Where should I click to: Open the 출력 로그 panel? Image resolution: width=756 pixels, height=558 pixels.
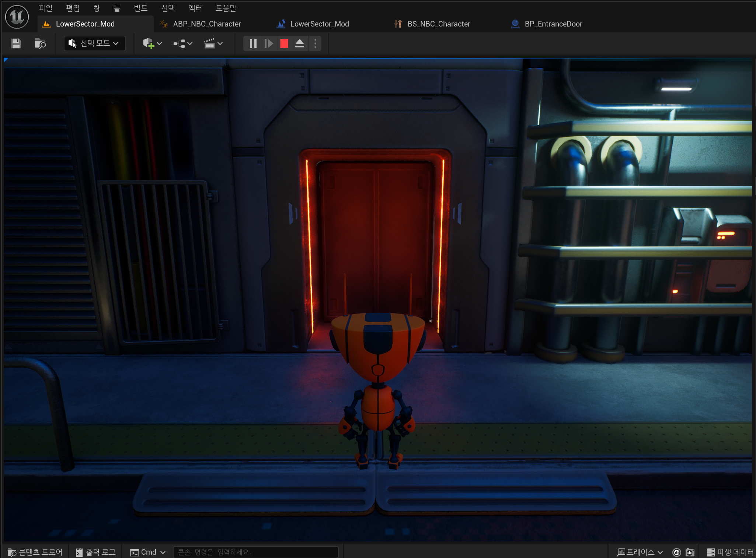96,552
